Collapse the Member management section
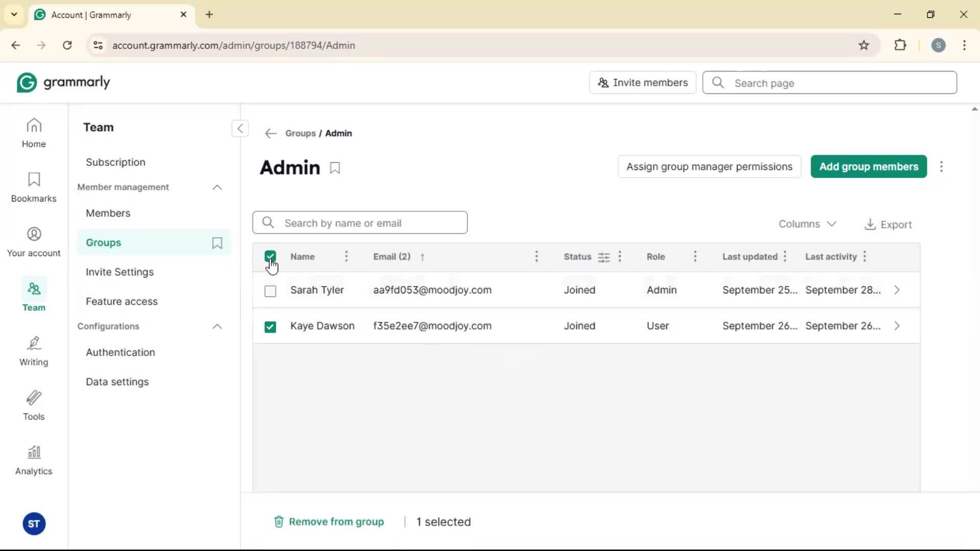Viewport: 980px width, 551px height. 217,187
